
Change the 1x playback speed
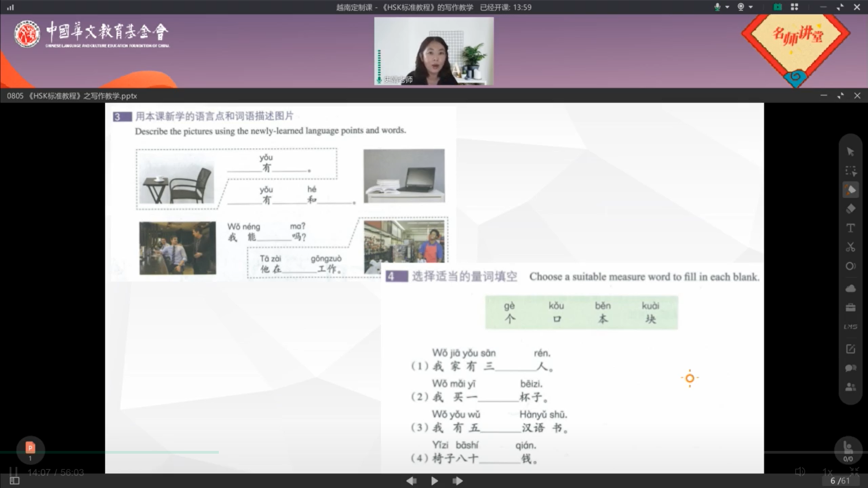(x=827, y=472)
